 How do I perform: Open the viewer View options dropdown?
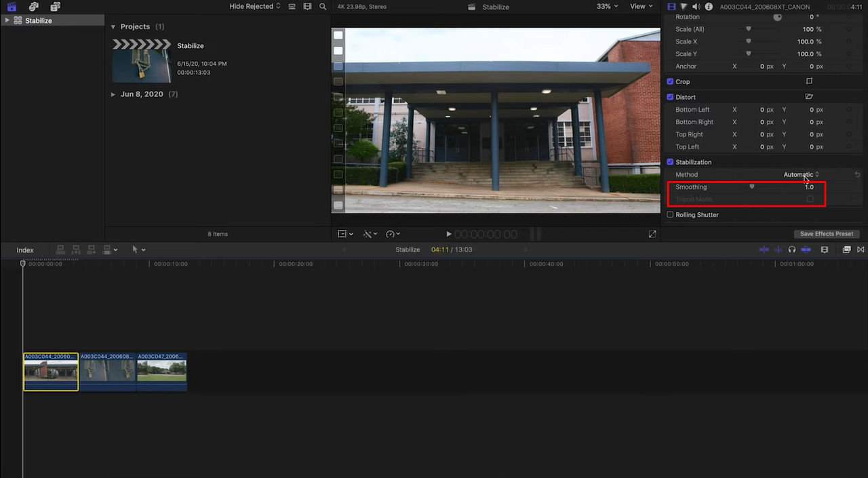(641, 6)
